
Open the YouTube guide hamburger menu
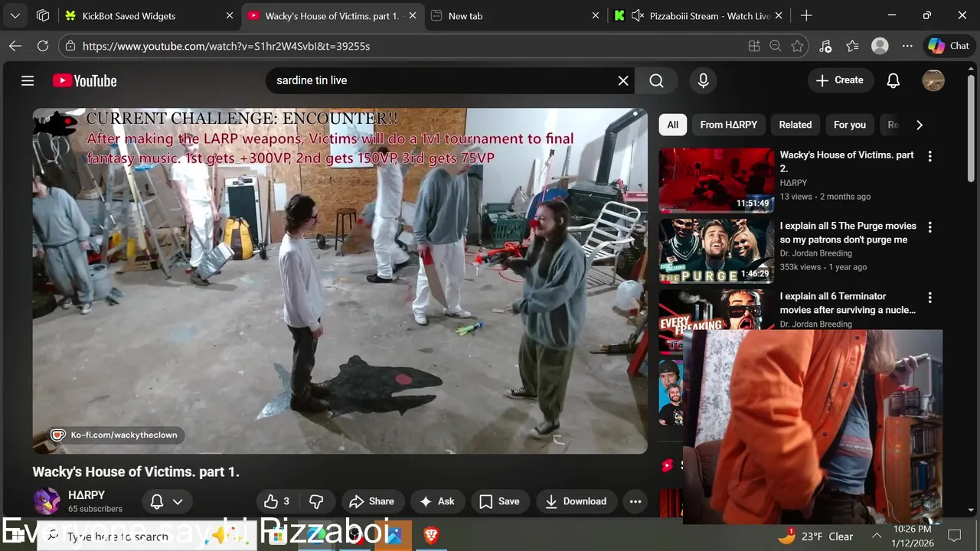(28, 80)
